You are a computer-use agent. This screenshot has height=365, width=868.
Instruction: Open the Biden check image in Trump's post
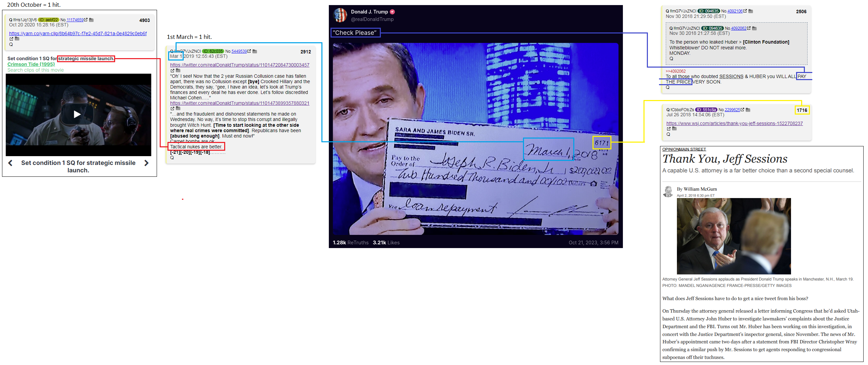[475, 139]
